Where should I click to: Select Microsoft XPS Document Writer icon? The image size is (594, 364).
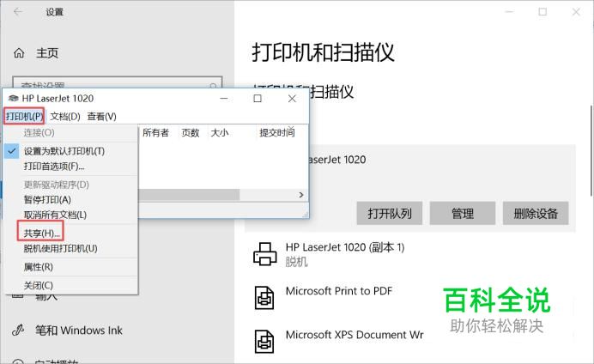264,342
